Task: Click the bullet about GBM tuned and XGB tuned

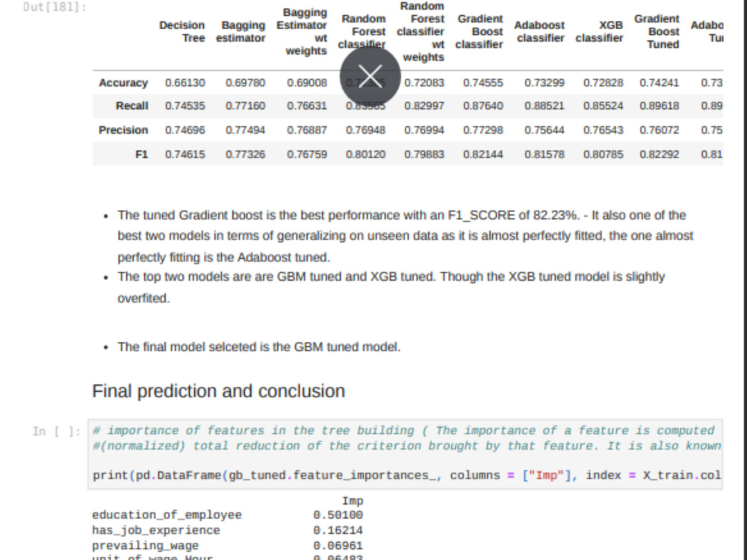Action: [391, 287]
